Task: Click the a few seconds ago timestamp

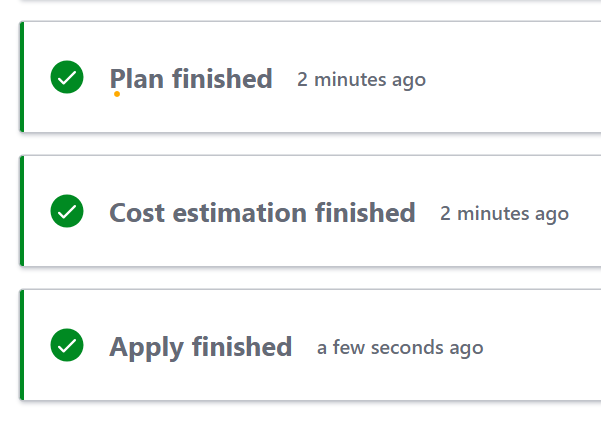Action: [400, 348]
